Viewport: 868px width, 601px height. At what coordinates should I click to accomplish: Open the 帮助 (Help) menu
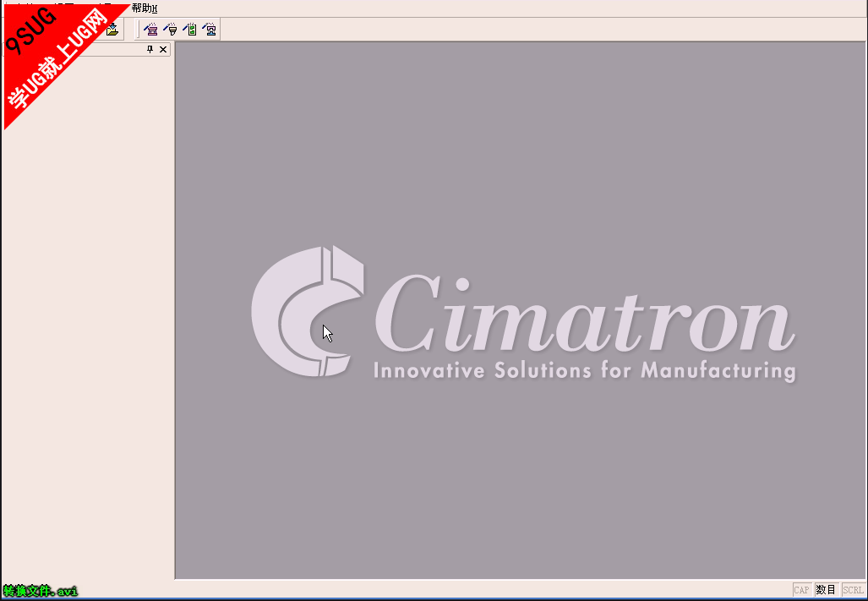145,8
